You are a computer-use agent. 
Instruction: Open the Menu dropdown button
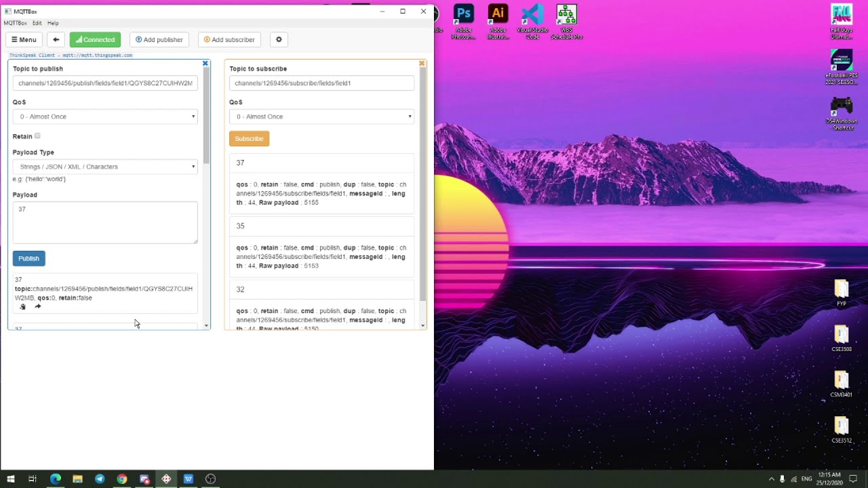pos(24,39)
